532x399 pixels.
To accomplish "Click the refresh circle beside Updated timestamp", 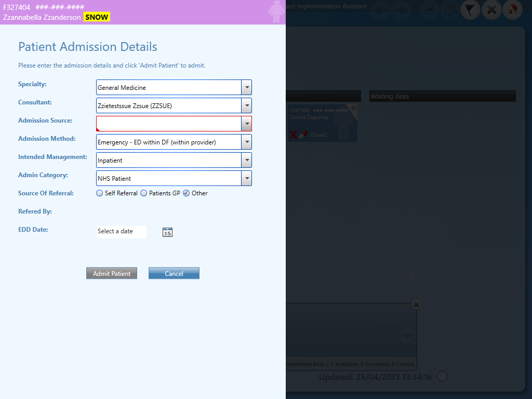I will click(x=442, y=376).
